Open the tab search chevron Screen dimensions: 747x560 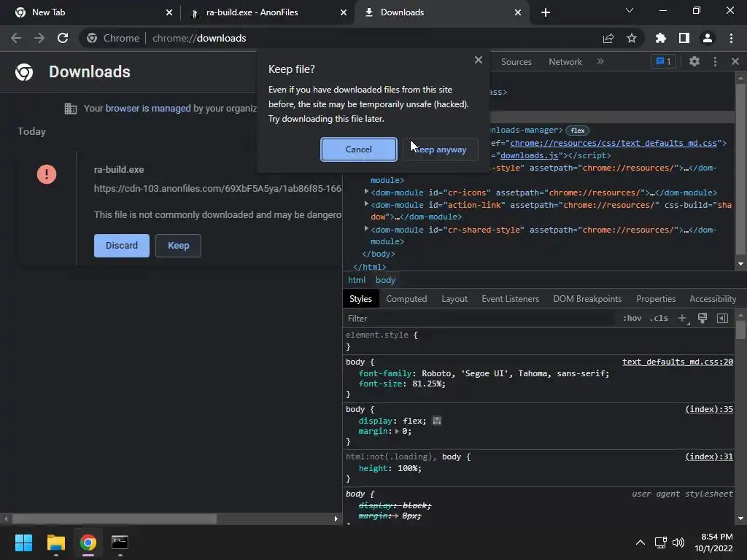point(630,10)
